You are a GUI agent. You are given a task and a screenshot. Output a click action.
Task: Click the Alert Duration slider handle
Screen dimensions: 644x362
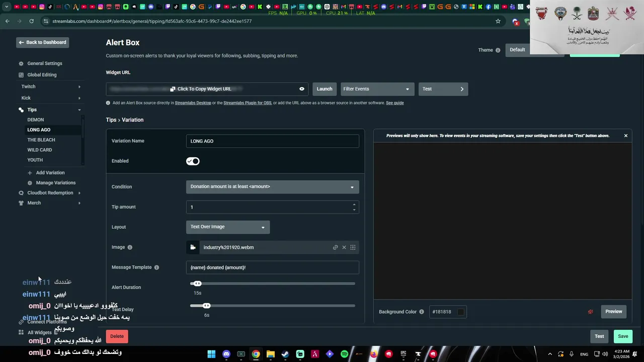[x=197, y=284]
